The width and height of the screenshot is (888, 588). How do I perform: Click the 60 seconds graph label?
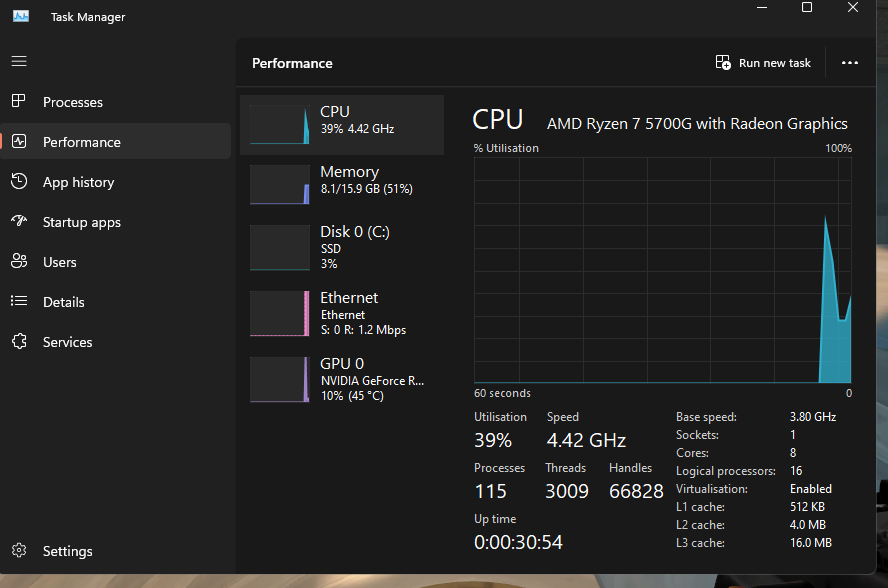[502, 393]
